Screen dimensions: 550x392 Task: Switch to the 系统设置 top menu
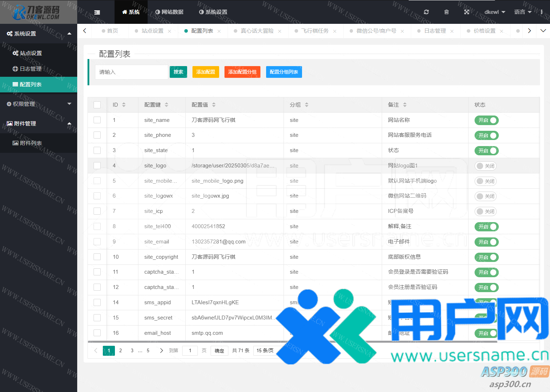[213, 12]
